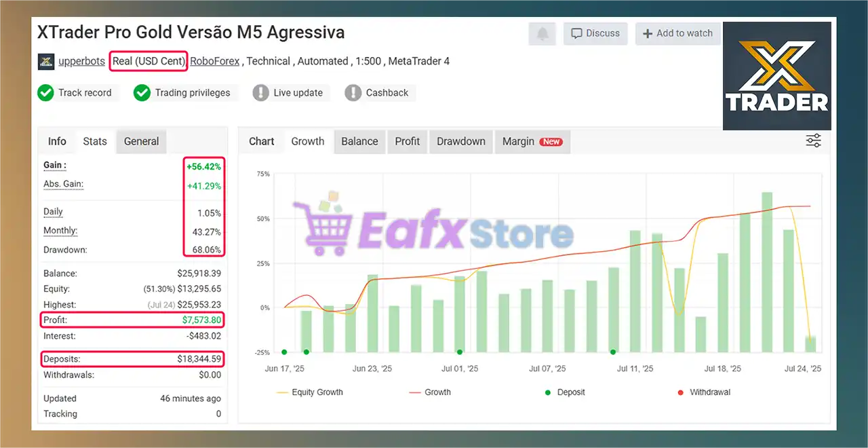Viewport: 868px width, 448px height.
Task: Click the 68.06% drawdown value
Action: (x=208, y=250)
